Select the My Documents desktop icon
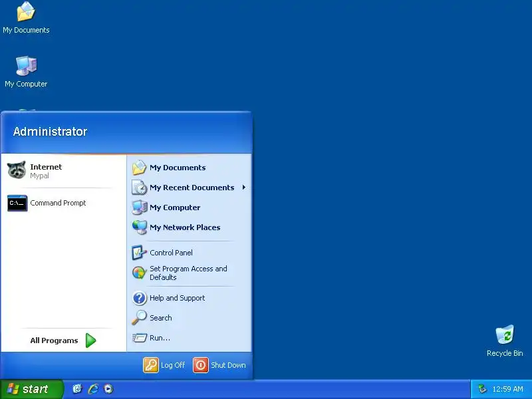532x399 pixels. (x=26, y=18)
